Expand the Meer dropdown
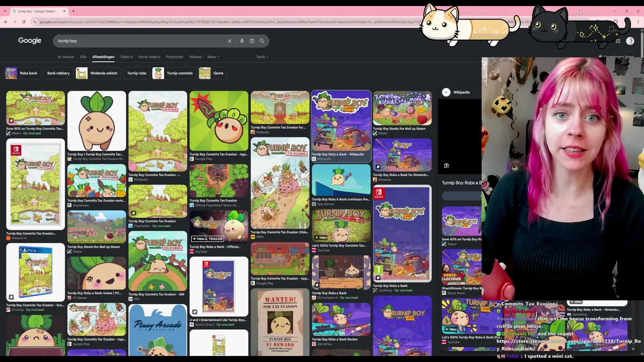Viewport: 644px width, 362px height. (213, 57)
